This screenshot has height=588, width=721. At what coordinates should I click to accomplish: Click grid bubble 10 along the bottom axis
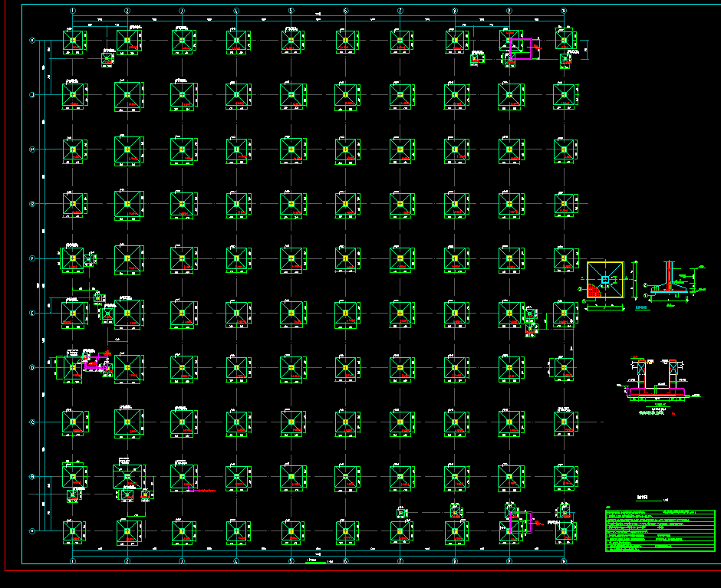coord(564,560)
